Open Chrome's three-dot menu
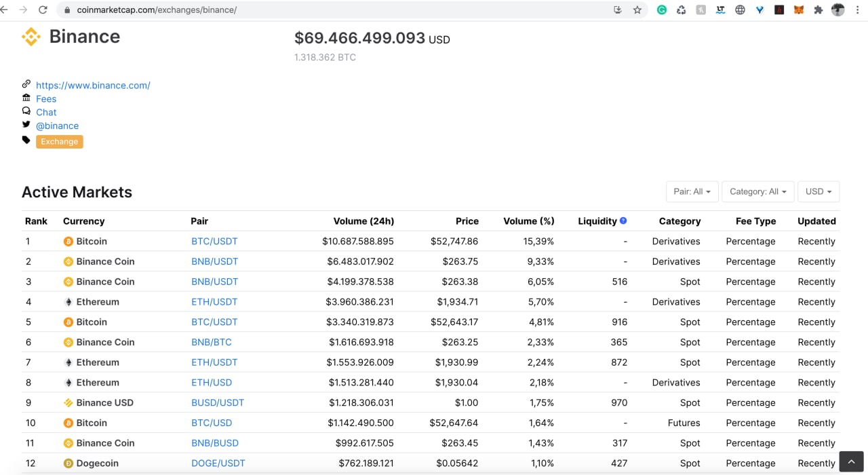Image resolution: width=868 pixels, height=475 pixels. pyautogui.click(x=858, y=10)
